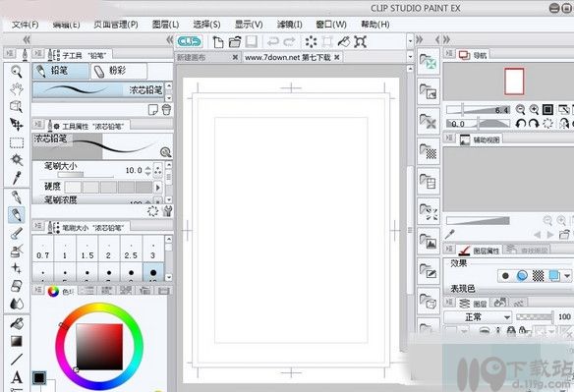This screenshot has height=392, width=574.
Task: Open 文件(F) menu
Action: pyautogui.click(x=25, y=25)
